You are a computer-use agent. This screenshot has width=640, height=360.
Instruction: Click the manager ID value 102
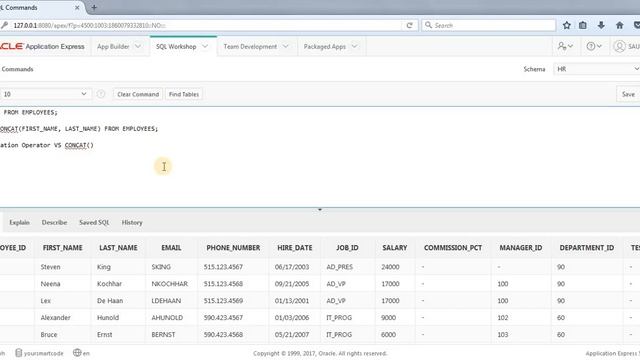tap(503, 318)
